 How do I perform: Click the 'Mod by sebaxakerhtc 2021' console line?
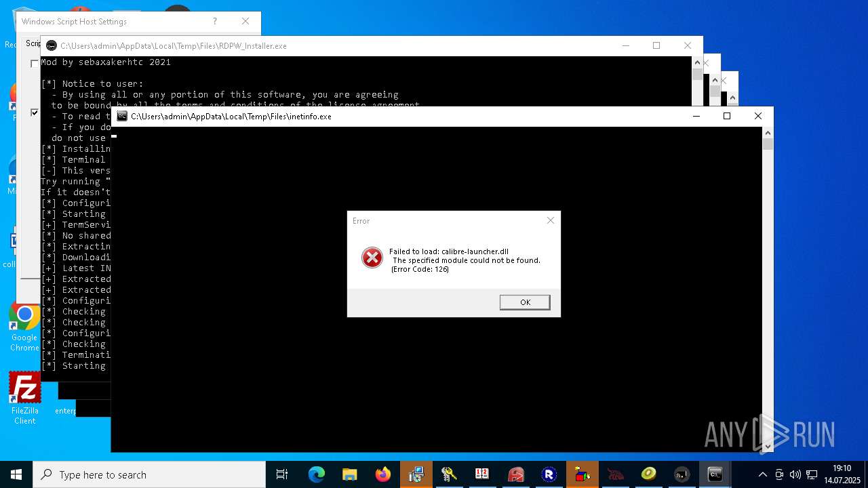click(106, 62)
